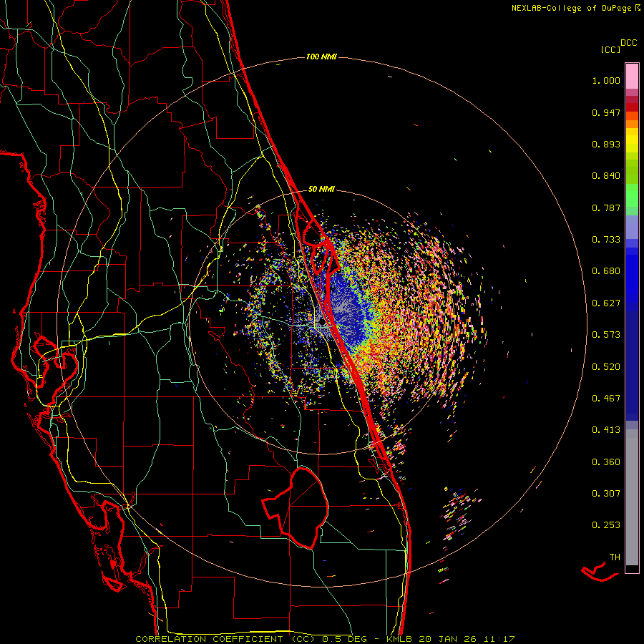Click the 0.413 scale value
This screenshot has width=644, height=644.
pyautogui.click(x=606, y=430)
